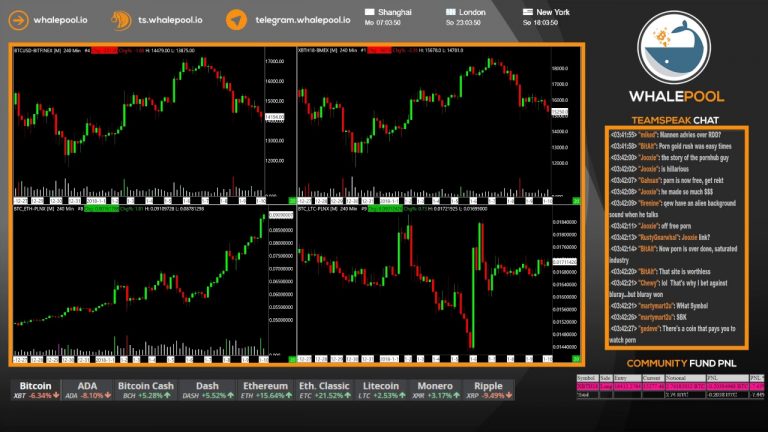This screenshot has height=432, width=768.
Task: Click the green up arrow beside XMR +3.17%
Action: click(456, 395)
